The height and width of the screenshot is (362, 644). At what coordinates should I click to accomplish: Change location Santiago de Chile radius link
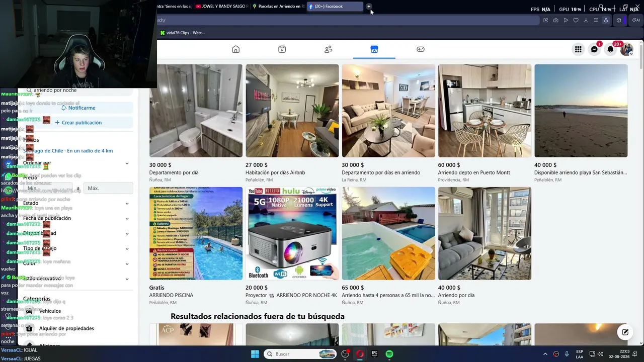pos(68,151)
